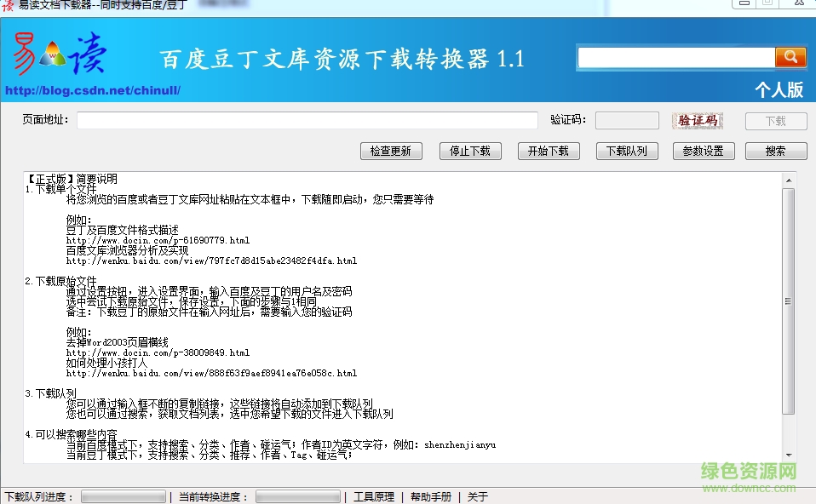Screen dimensions: 816x504
Task: Click the 验证码 captcha image
Action: click(x=697, y=121)
